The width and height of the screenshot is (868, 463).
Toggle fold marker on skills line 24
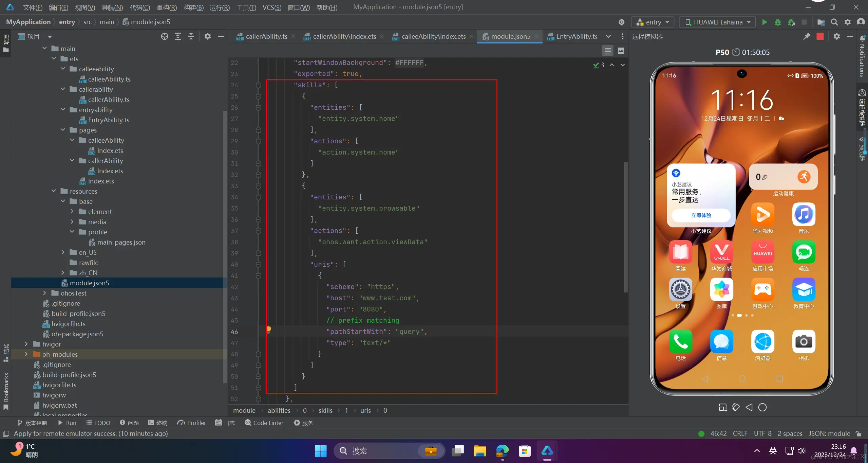pyautogui.click(x=258, y=85)
